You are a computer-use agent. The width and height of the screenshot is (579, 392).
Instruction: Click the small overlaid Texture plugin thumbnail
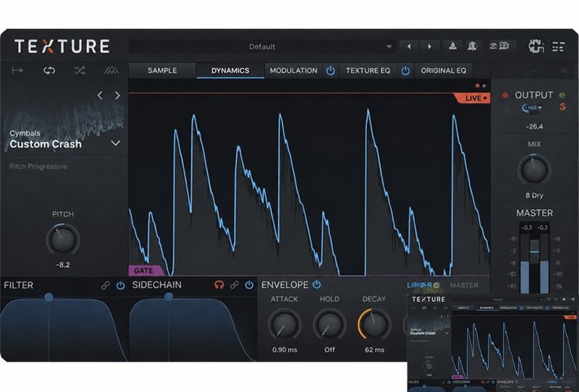coord(493,343)
